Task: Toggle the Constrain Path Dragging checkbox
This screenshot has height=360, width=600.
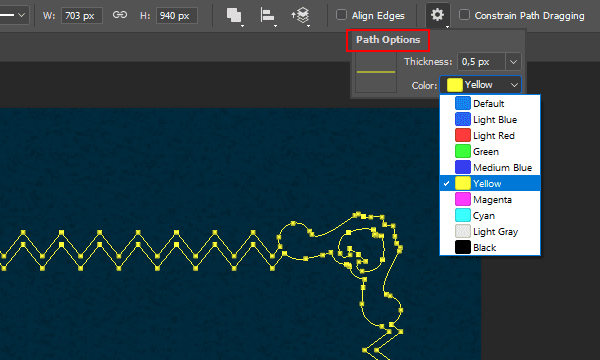Action: pos(464,15)
